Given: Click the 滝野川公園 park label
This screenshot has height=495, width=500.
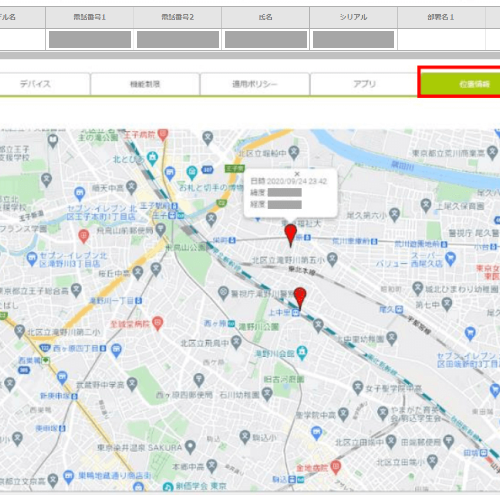Looking at the screenshot, I should point(259,326).
